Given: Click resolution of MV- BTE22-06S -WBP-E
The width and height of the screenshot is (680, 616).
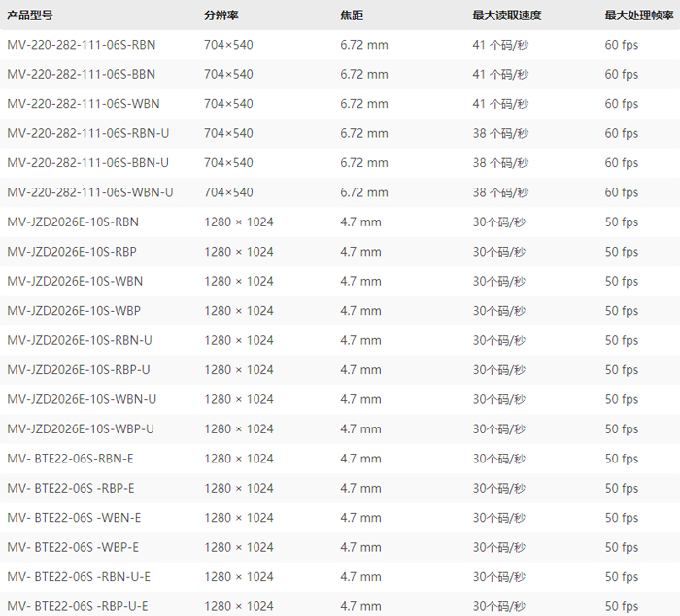Looking at the screenshot, I should coord(239,548).
